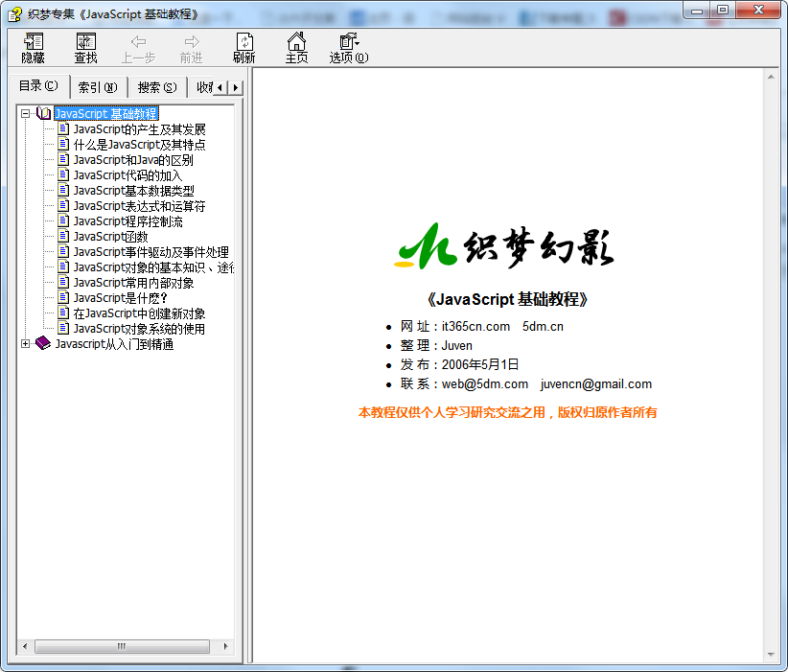Open topic JavaScript的产生及其发展
The width and height of the screenshot is (788, 672).
139,129
